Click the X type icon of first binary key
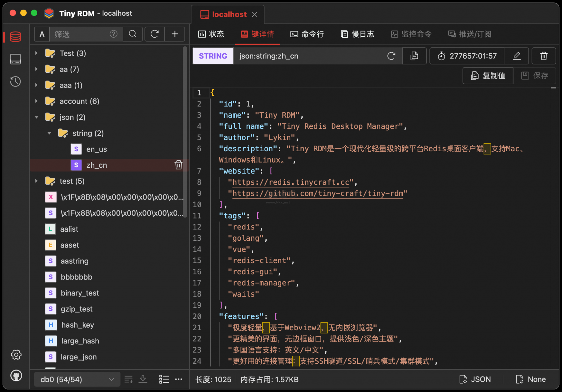Image resolution: width=562 pixels, height=392 pixels. click(51, 197)
